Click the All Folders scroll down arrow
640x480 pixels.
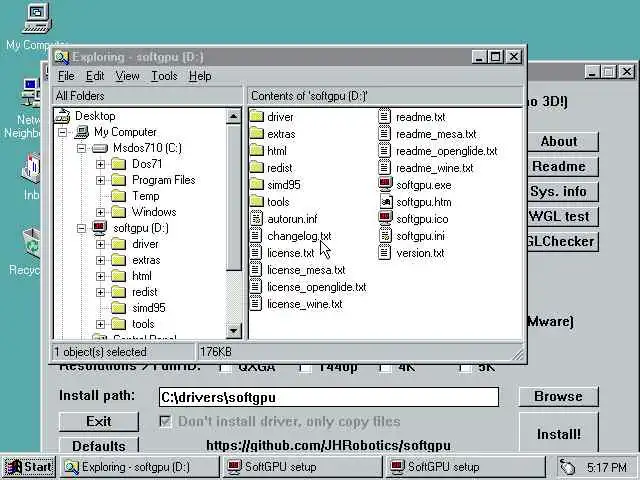click(233, 330)
